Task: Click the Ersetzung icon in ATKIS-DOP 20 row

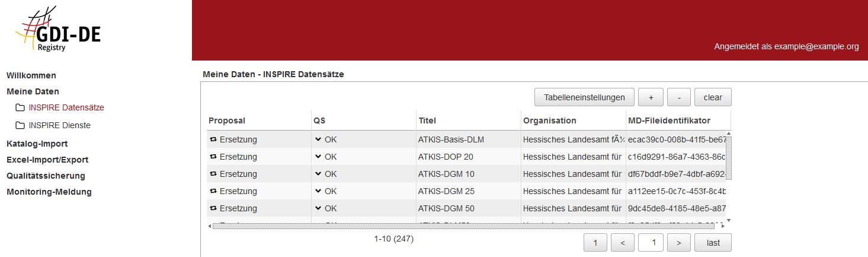Action: pyautogui.click(x=213, y=157)
